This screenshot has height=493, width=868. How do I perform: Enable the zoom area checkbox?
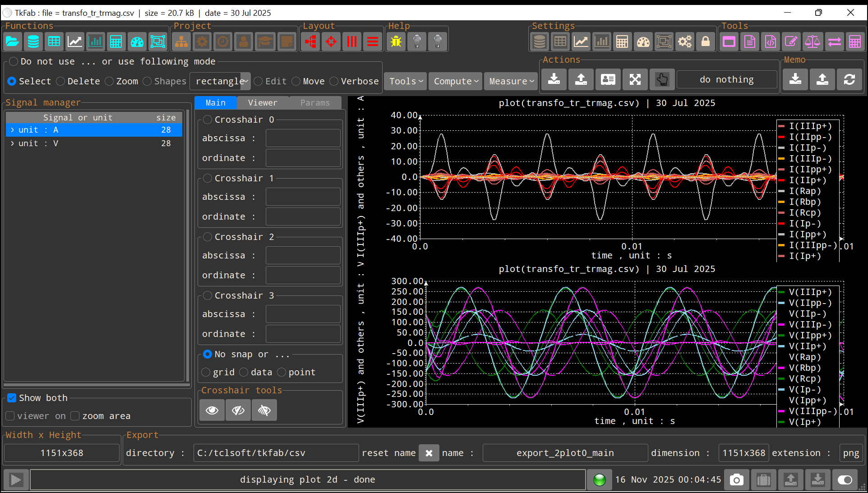click(75, 416)
